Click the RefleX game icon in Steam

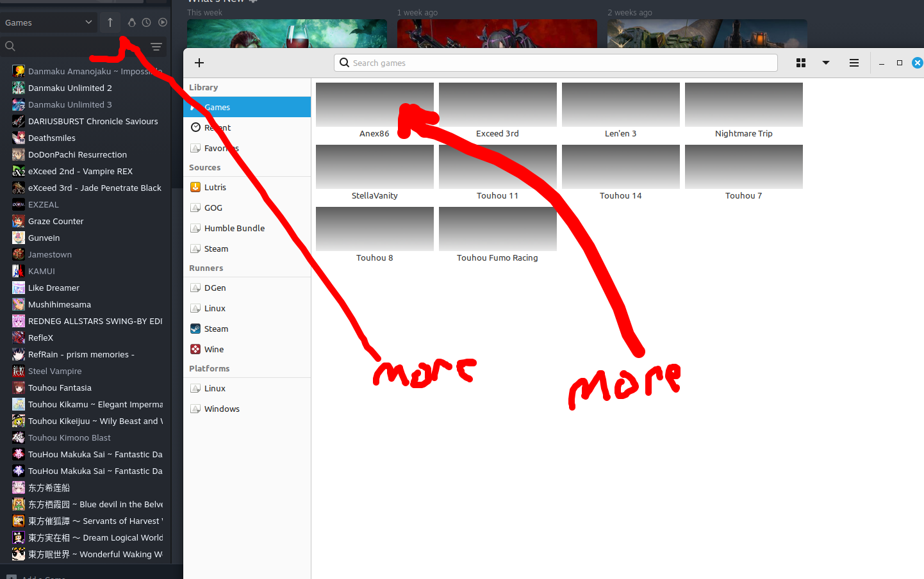[19, 338]
